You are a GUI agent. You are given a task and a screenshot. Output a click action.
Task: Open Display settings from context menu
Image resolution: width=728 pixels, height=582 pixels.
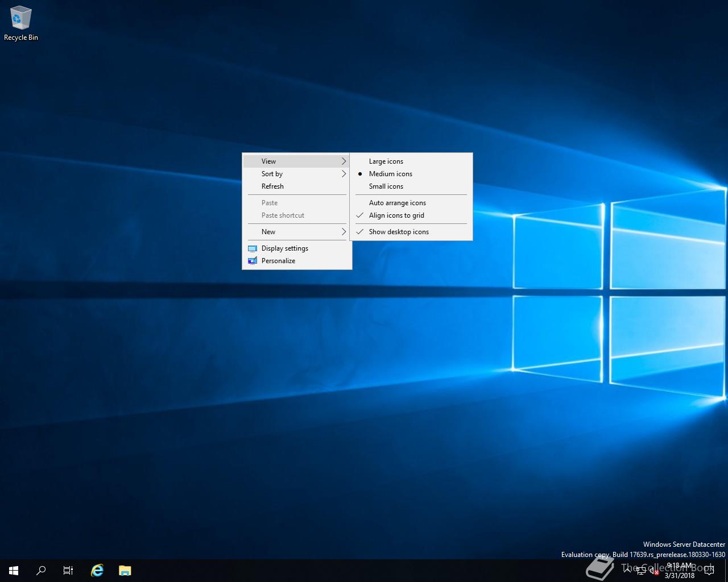tap(297, 248)
